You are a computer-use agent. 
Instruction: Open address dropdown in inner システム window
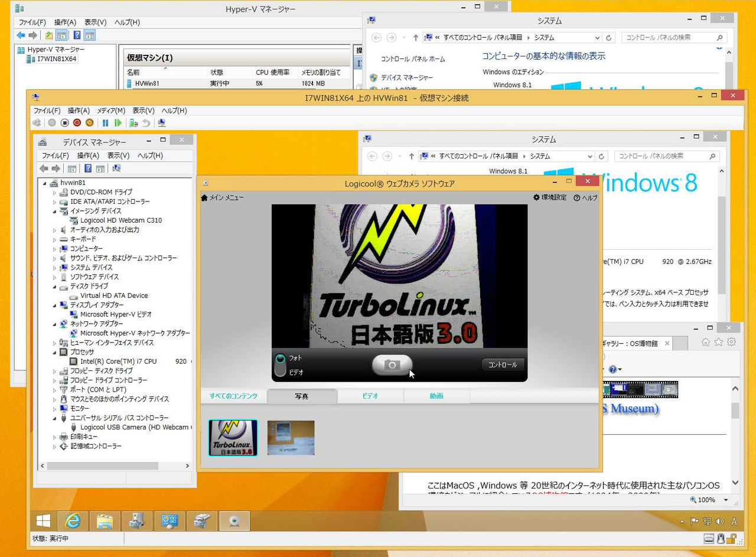(589, 157)
